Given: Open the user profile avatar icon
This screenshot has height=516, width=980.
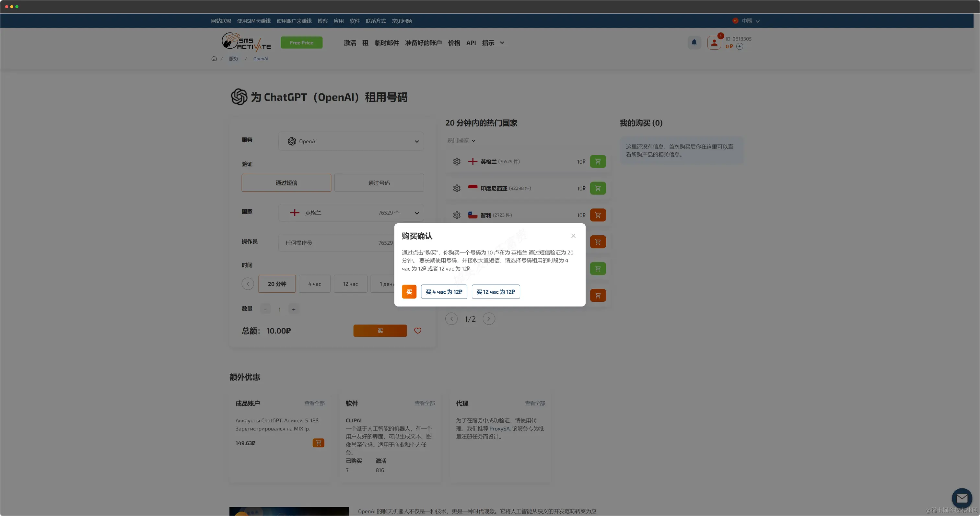Looking at the screenshot, I should pyautogui.click(x=714, y=42).
